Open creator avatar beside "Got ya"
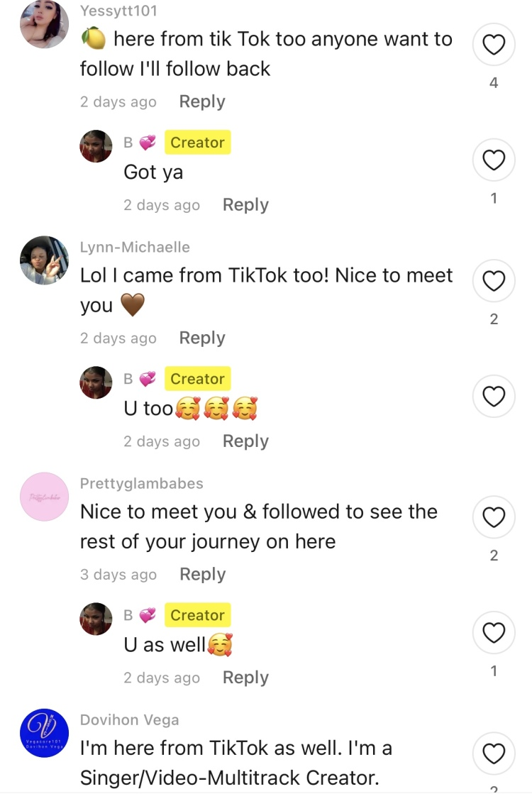 96,146
